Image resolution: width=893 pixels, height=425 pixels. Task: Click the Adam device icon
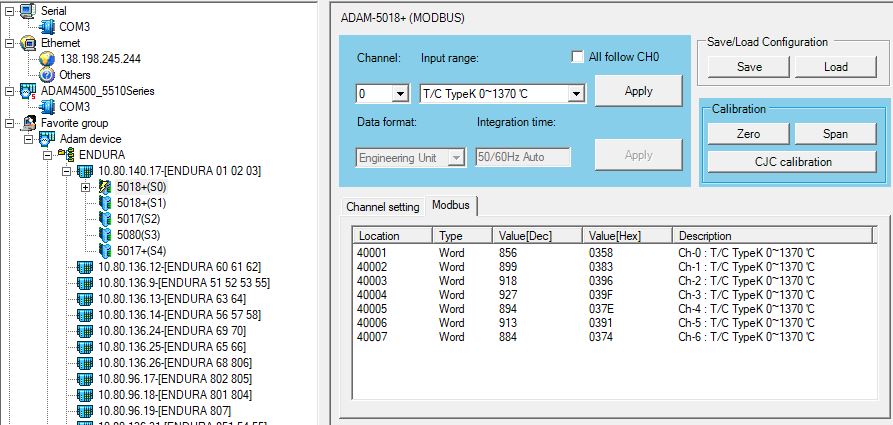coord(47,138)
